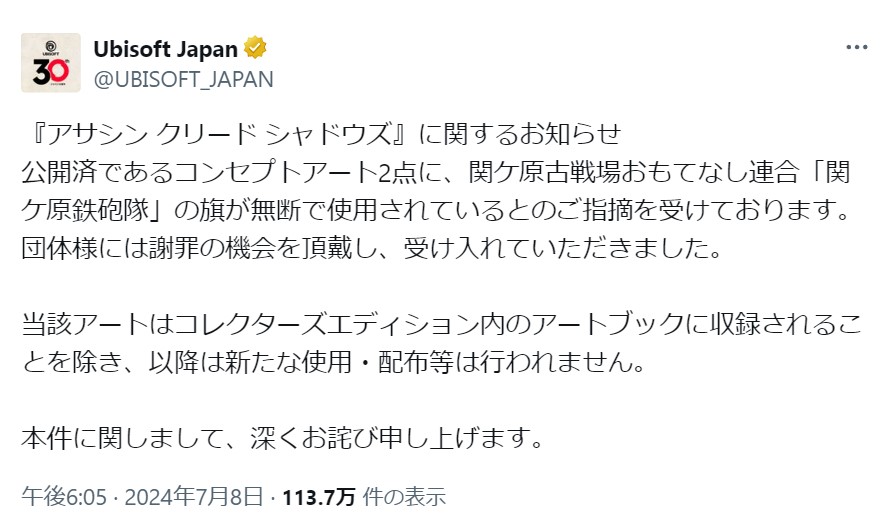Click the line 団体様には謝罪の機会を頂戴し

[x=372, y=248]
